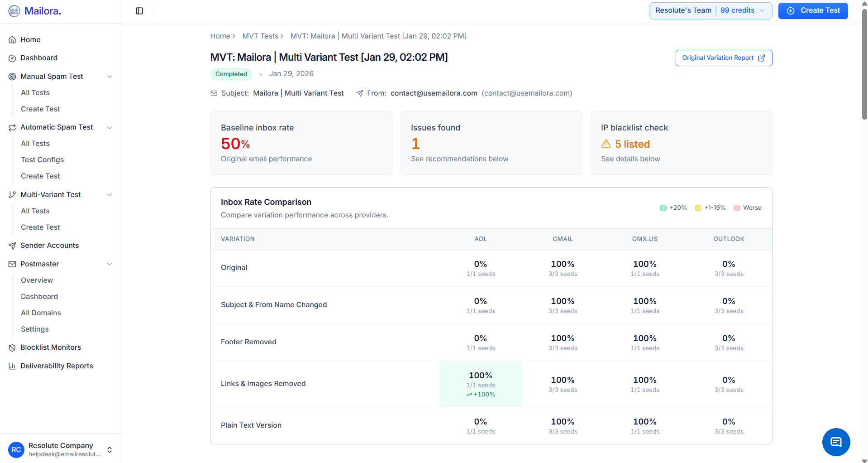Toggle the sidebar with the panel icon
Viewport: 868px width, 463px height.
(x=139, y=10)
